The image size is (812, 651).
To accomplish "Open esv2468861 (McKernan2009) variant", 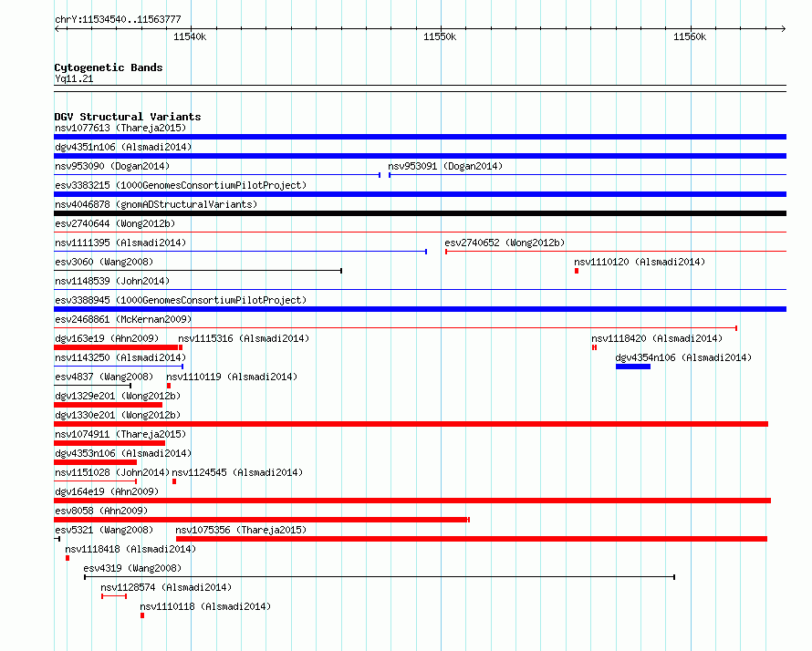I will [x=123, y=319].
